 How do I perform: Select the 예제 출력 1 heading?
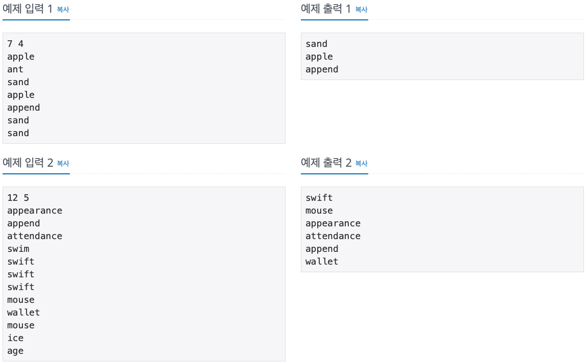[326, 9]
